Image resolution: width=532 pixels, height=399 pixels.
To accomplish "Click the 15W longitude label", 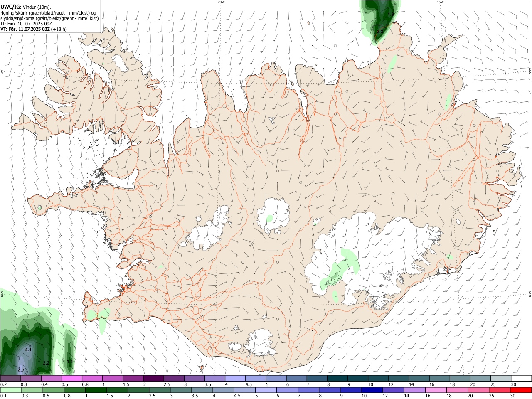I will [440, 2].
